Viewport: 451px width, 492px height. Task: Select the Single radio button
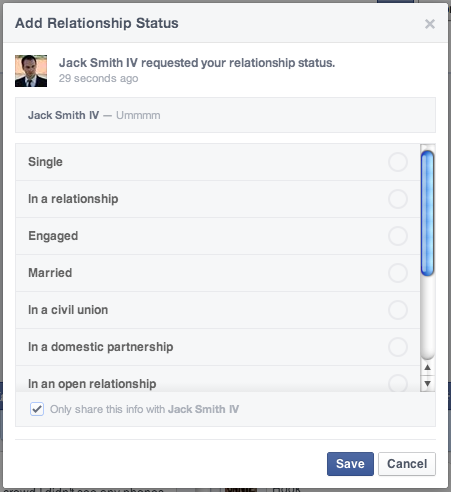pos(398,162)
